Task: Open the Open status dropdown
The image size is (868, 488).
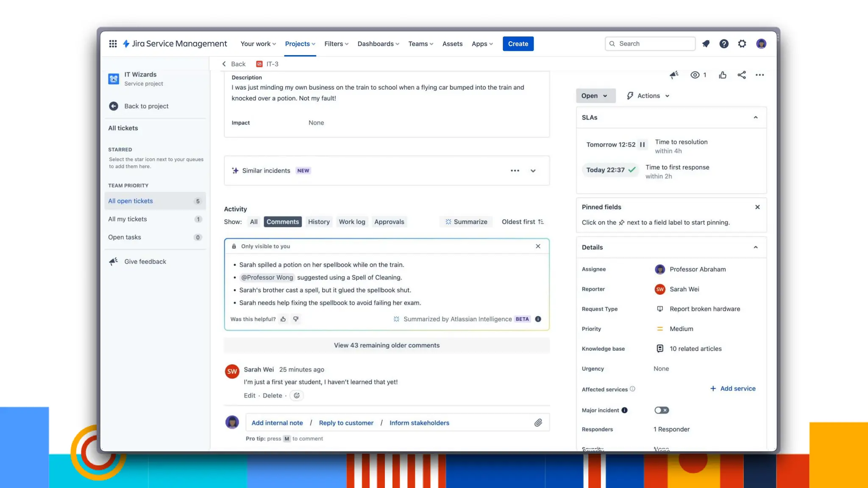Action: (x=594, y=96)
